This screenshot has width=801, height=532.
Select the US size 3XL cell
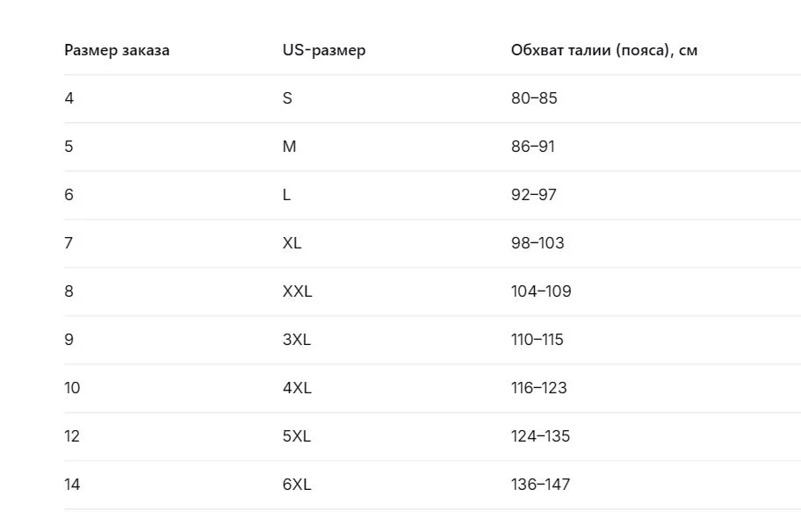pos(296,340)
